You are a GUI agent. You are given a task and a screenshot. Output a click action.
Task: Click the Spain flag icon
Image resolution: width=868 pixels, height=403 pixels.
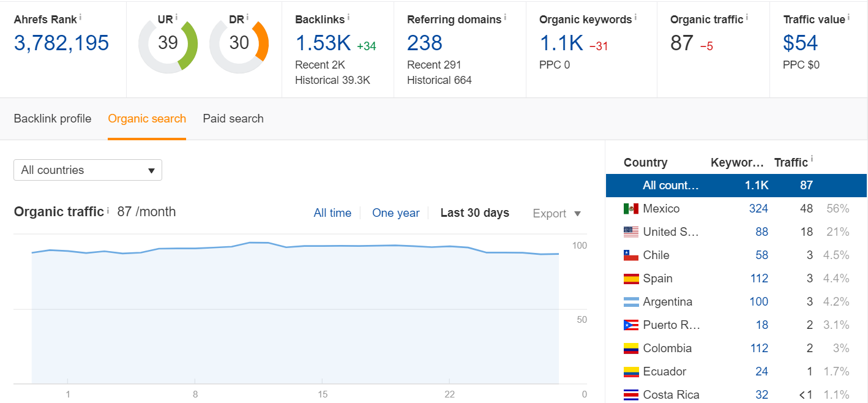(x=631, y=279)
